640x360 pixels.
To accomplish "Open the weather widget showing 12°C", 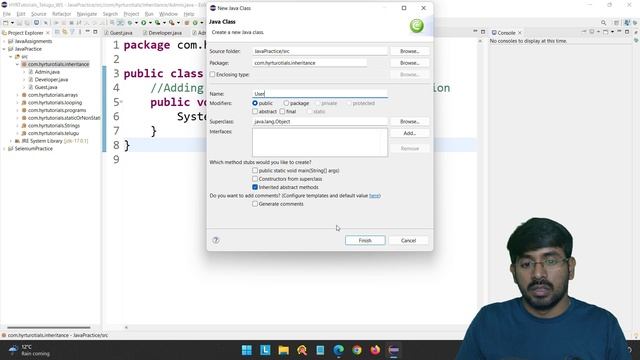I will pos(29,350).
